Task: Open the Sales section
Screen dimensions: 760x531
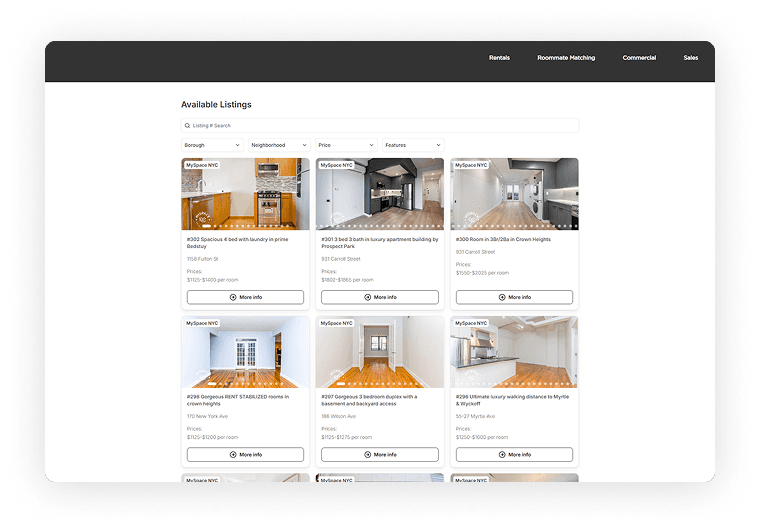Action: 691,58
